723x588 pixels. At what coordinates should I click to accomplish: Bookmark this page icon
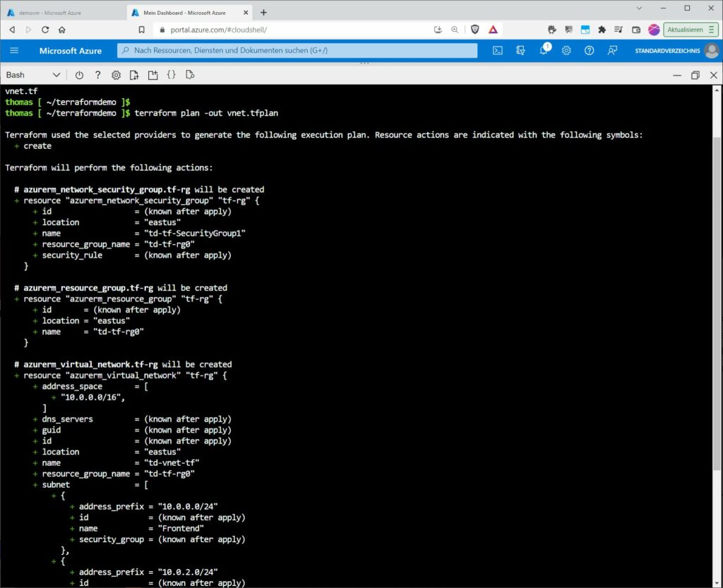pyautogui.click(x=141, y=30)
